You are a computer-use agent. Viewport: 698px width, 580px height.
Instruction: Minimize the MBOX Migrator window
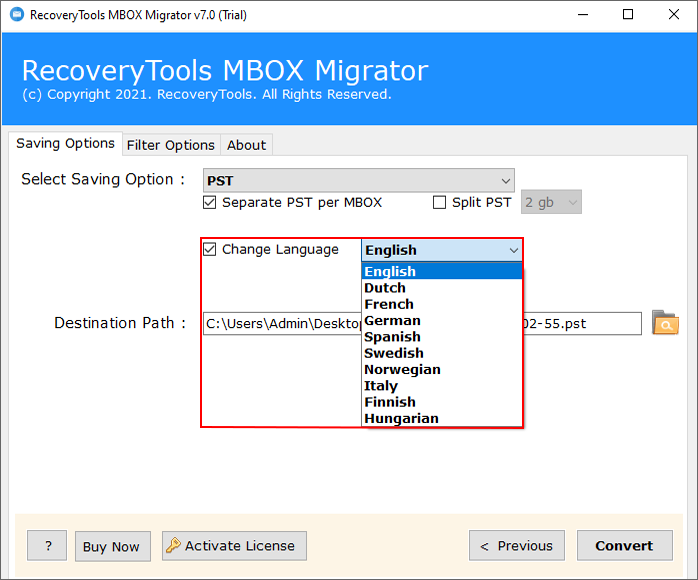(583, 15)
